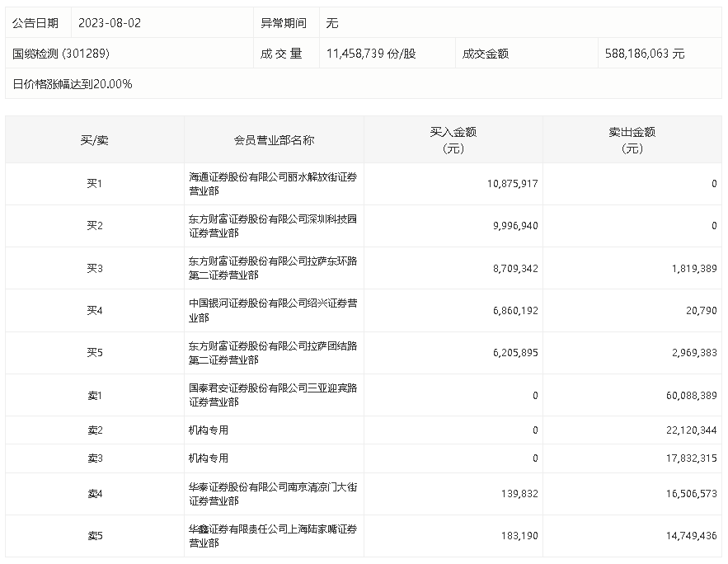Image resolution: width=728 pixels, height=564 pixels.
Task: Select volume 11,458,739 份/股
Action: tap(371, 54)
